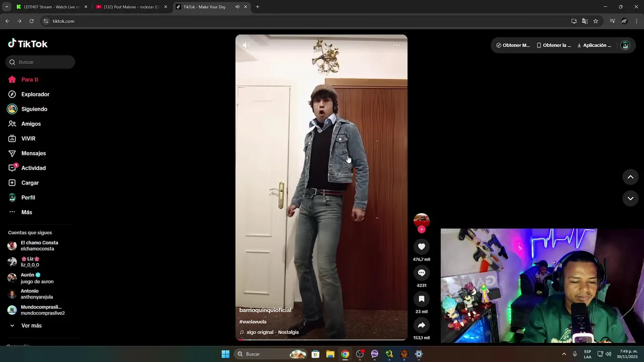Screen dimensions: 644x362
Task: Open El chamo Consta account
Action: pyautogui.click(x=40, y=246)
